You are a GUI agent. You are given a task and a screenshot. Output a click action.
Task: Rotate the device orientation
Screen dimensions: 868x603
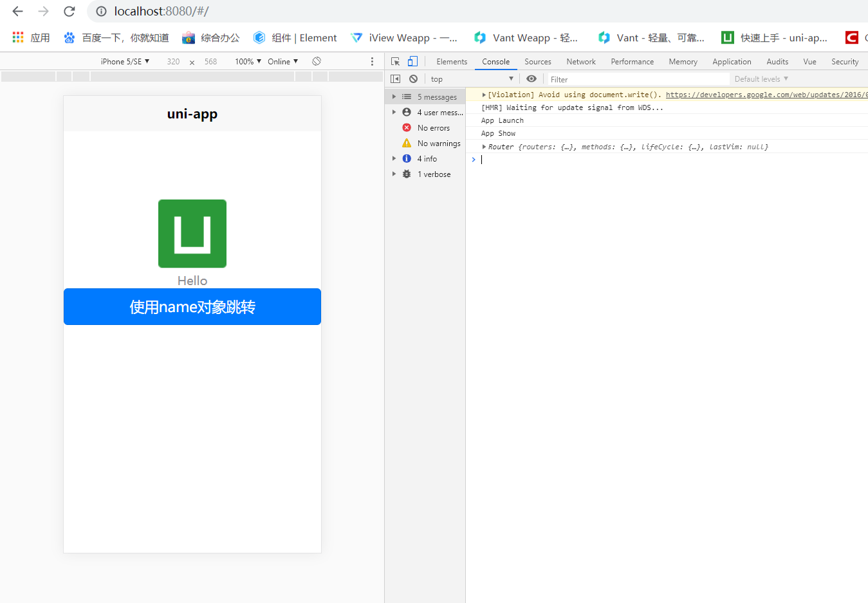tap(317, 61)
